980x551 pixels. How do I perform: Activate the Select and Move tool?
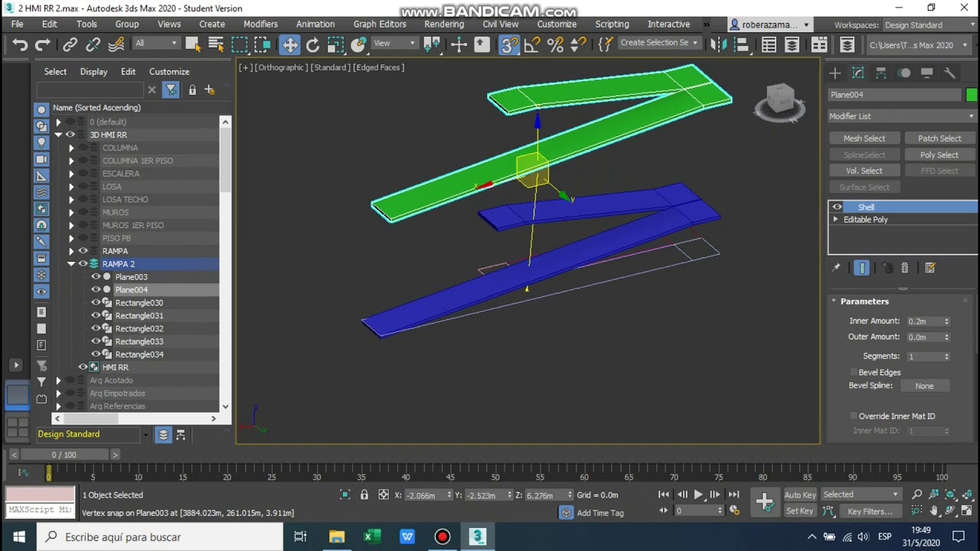click(289, 45)
